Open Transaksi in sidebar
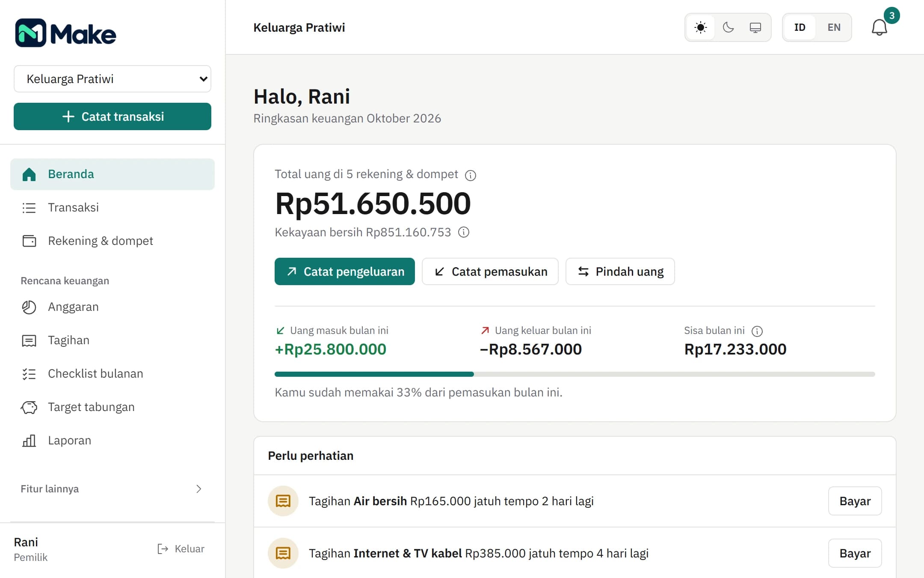The width and height of the screenshot is (924, 578). pyautogui.click(x=113, y=208)
